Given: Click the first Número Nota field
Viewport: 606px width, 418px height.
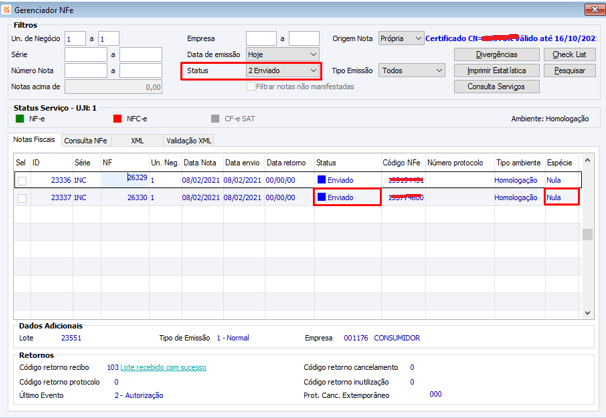Looking at the screenshot, I should click(x=86, y=70).
